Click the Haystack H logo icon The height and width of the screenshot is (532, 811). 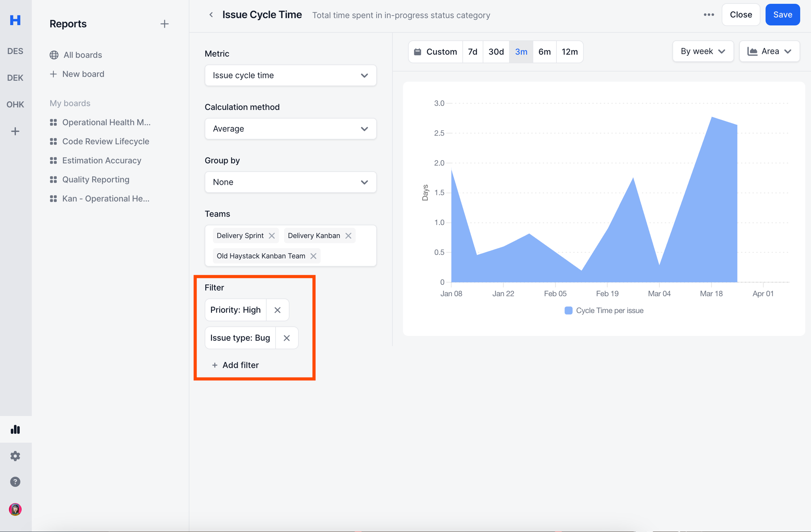pyautogui.click(x=15, y=20)
